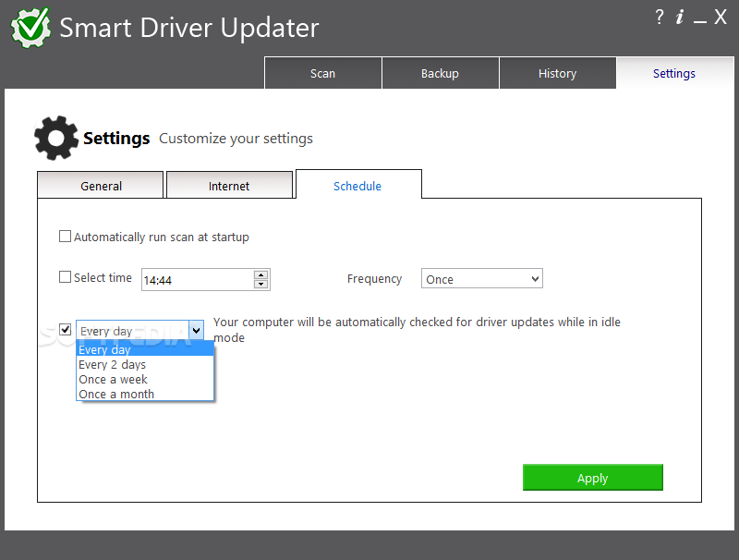
Task: Open the Backup tab
Action: click(x=441, y=73)
